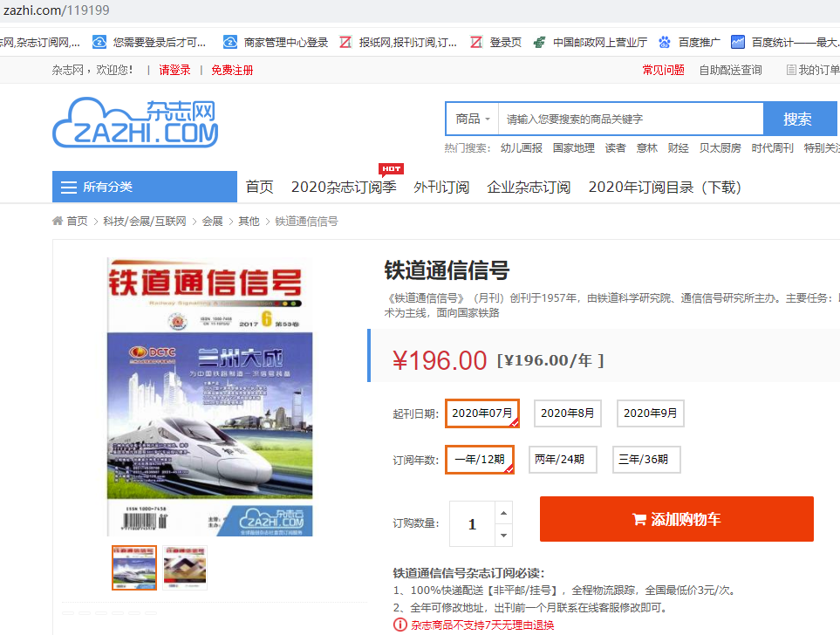Click hot search term 读者

(x=616, y=148)
